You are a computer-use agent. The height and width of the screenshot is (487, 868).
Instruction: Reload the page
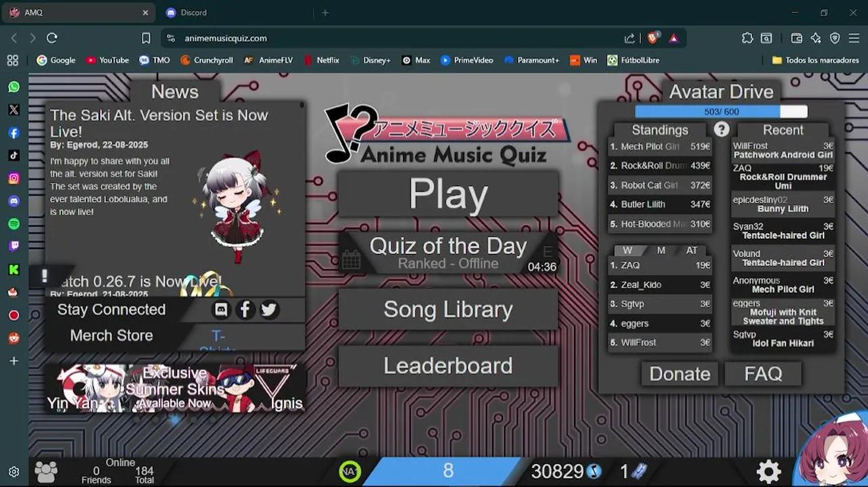click(x=52, y=38)
